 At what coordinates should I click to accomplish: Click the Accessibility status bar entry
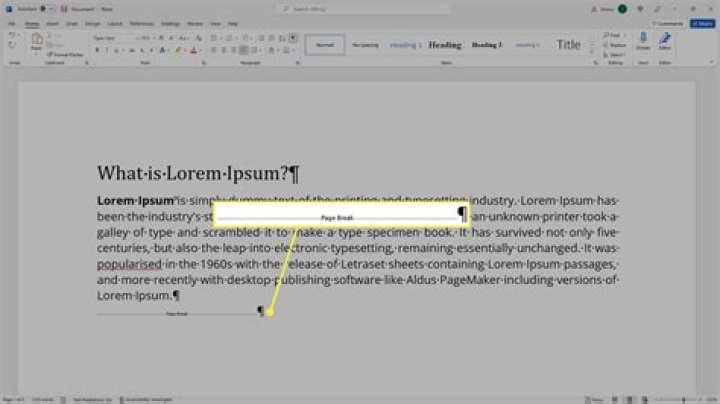tap(146, 400)
